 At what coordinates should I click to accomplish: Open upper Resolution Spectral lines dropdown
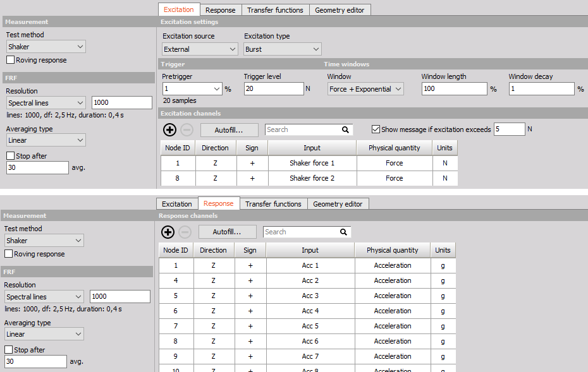tap(46, 103)
